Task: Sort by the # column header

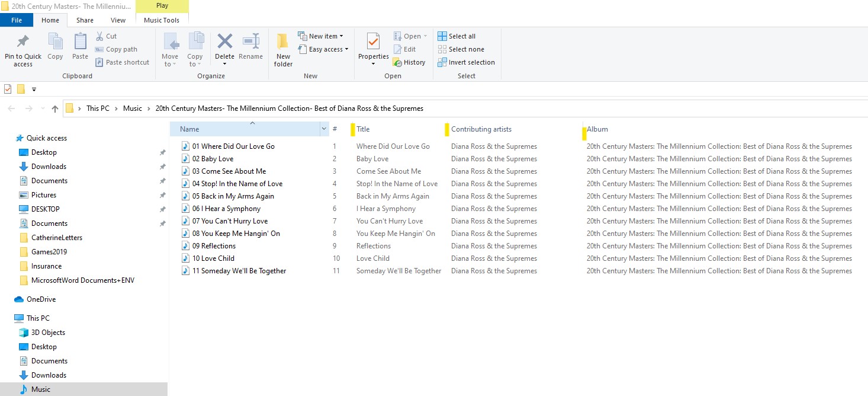Action: click(335, 129)
